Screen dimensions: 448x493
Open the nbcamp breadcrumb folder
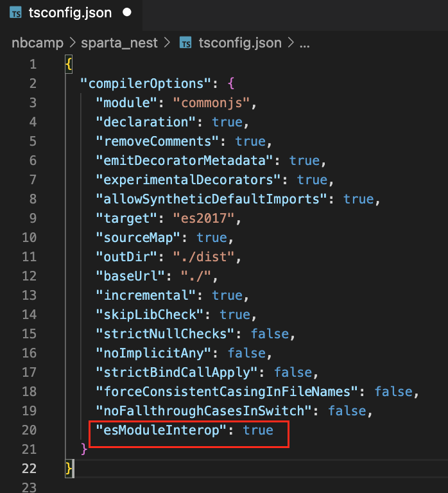click(37, 43)
